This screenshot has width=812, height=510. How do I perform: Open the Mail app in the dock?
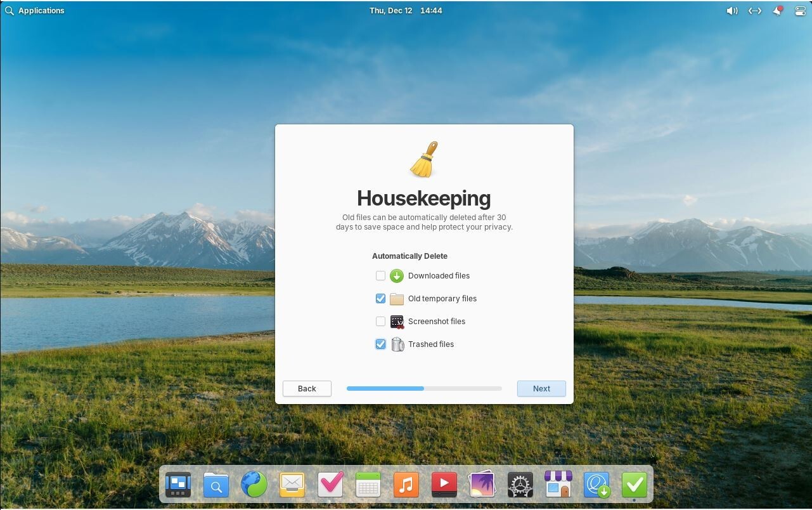(292, 485)
